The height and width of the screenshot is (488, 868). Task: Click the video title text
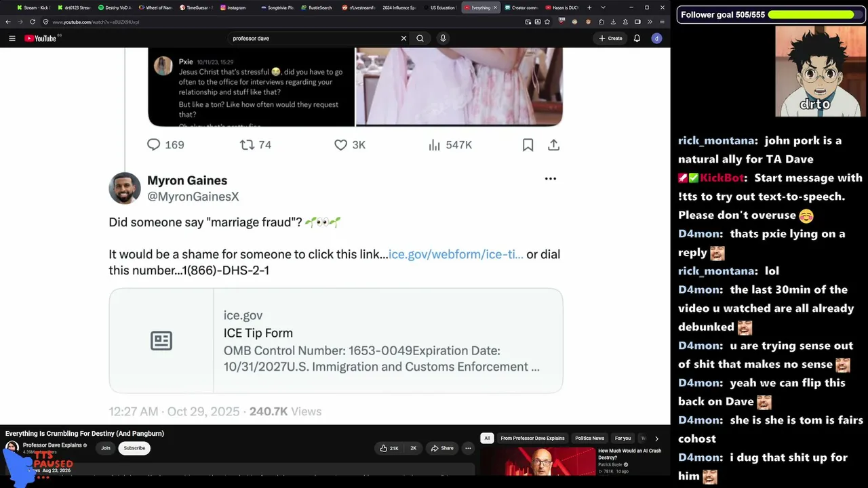85,434
